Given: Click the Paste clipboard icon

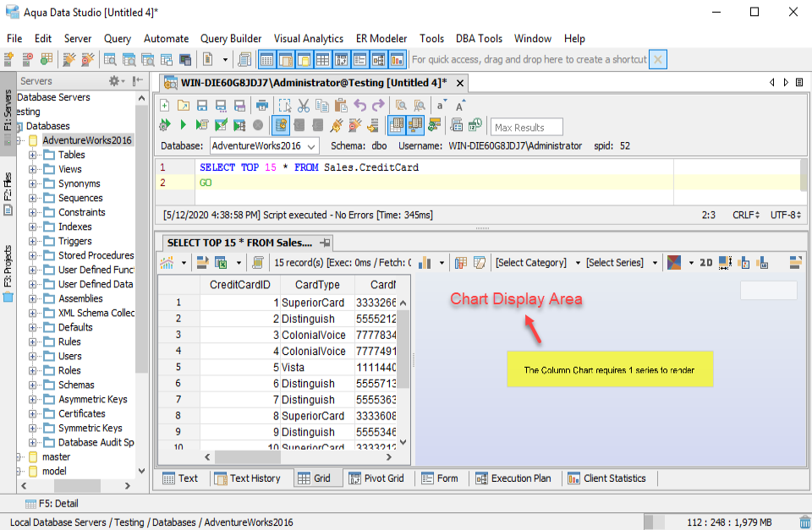Looking at the screenshot, I should [x=341, y=106].
